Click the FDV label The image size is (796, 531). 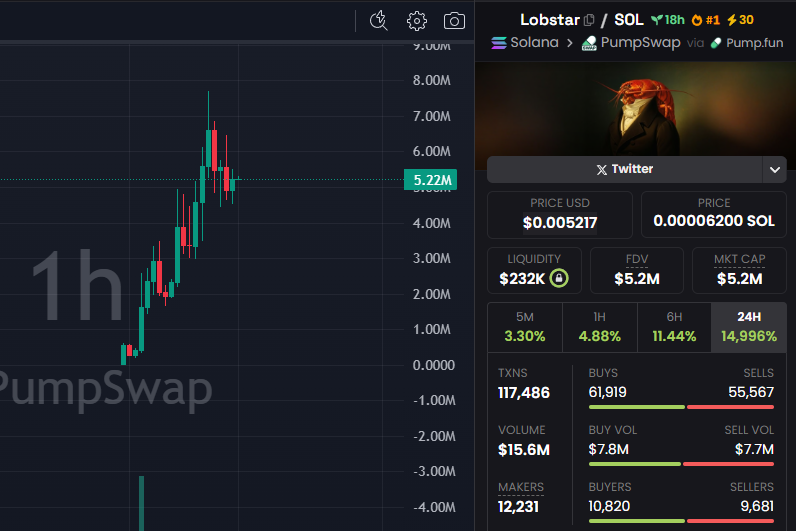(637, 259)
